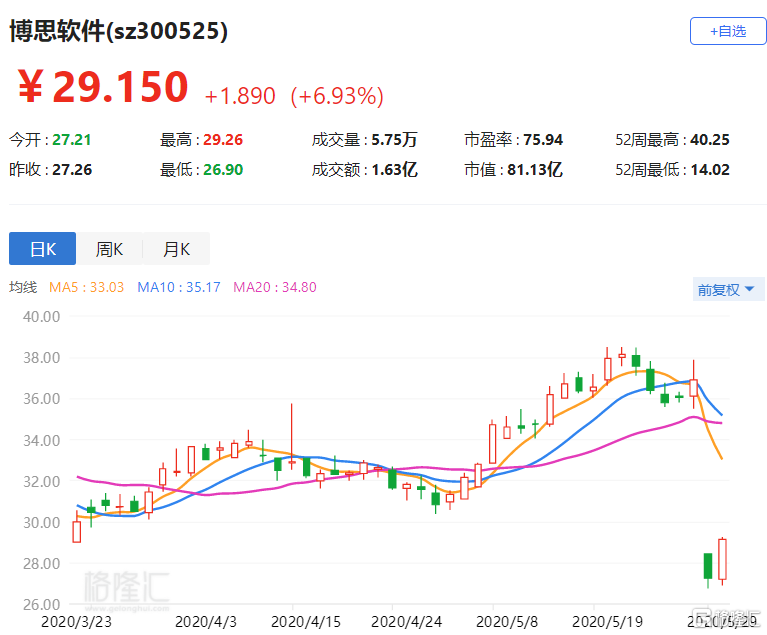
Task: Click the percent change (+6.93%)
Action: (337, 96)
